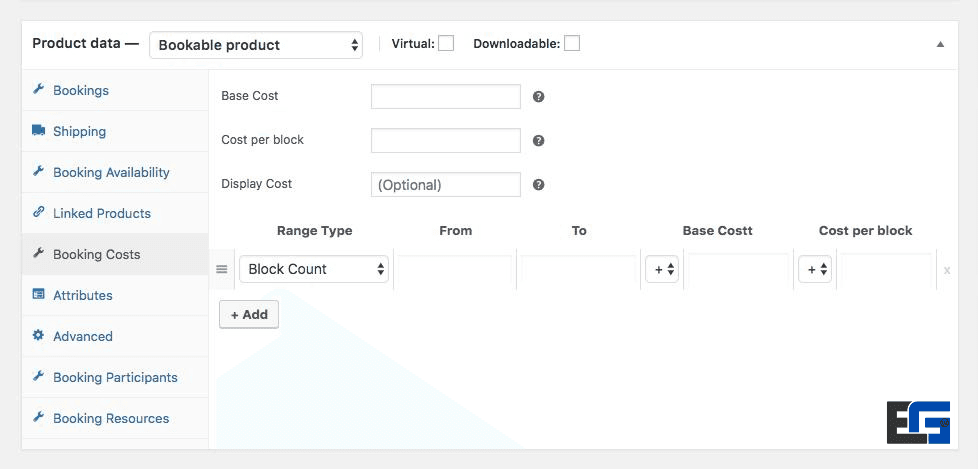Screen dimensions: 978x469
Task: Click the gear icon next to Advanced
Action: coord(39,336)
